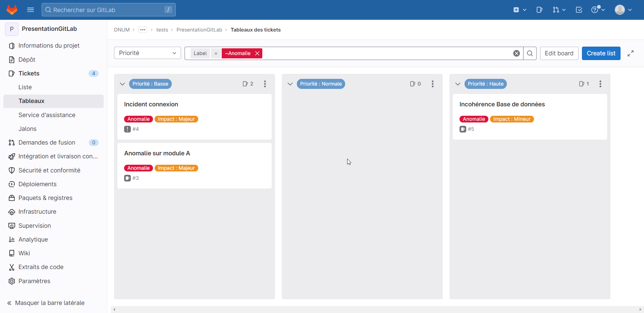Open the Incohérence Base de données card
Viewport: 644px width, 313px height.
pyautogui.click(x=502, y=104)
